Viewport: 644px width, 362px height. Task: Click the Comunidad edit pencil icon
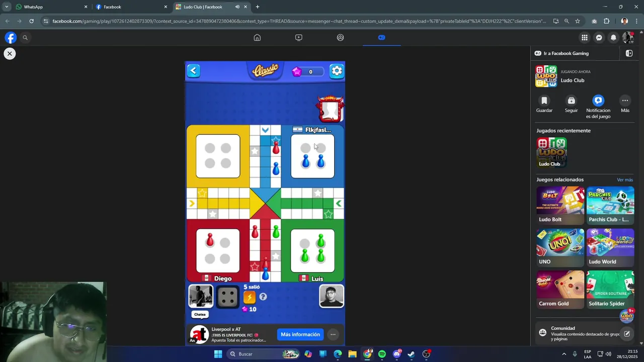click(x=627, y=333)
